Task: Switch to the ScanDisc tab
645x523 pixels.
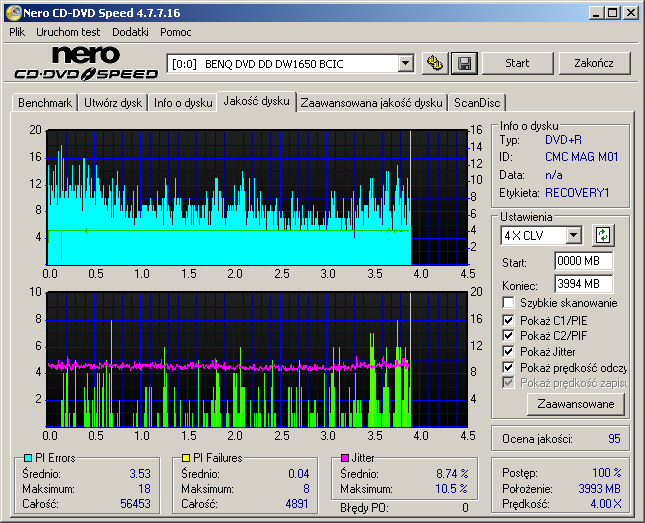Action: [x=477, y=103]
